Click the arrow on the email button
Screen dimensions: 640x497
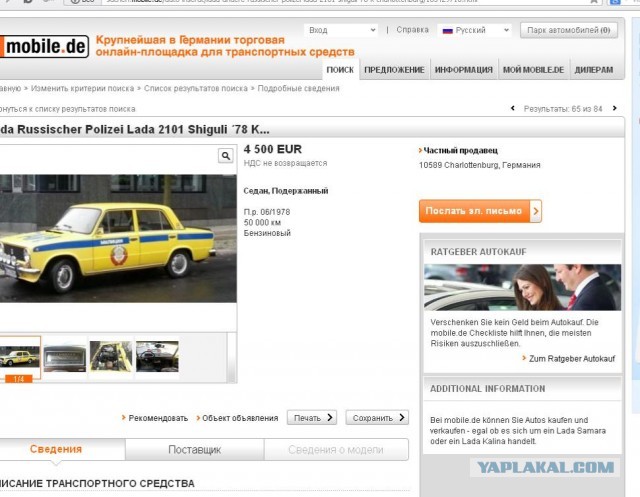[x=536, y=211]
